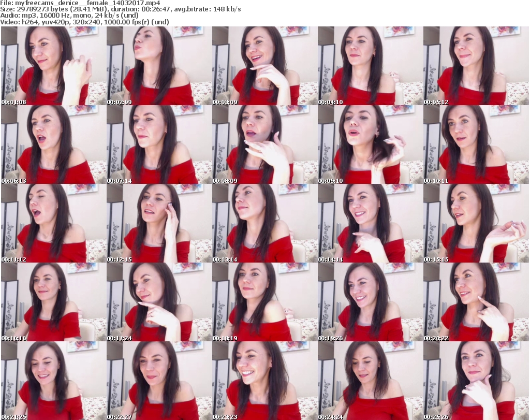Select the thumbnail marked 00:13:14
The width and height of the screenshot is (530, 420).
[264, 224]
